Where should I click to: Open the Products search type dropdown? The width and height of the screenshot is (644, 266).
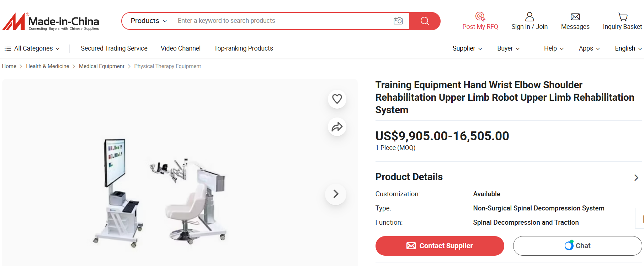148,21
